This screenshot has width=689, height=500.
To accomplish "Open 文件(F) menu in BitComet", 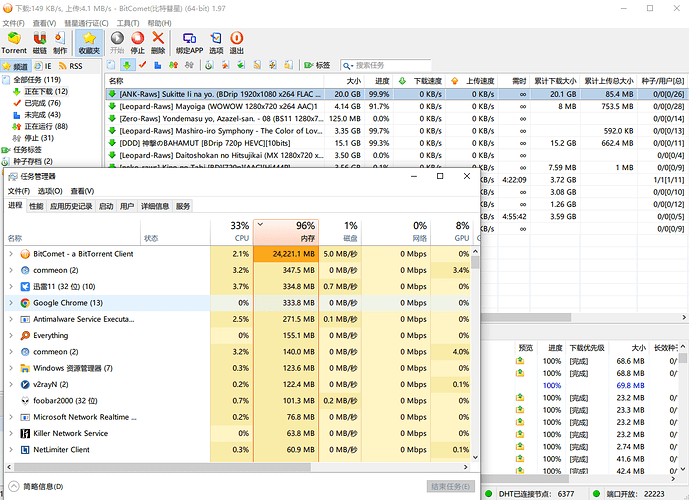I will pos(13,23).
